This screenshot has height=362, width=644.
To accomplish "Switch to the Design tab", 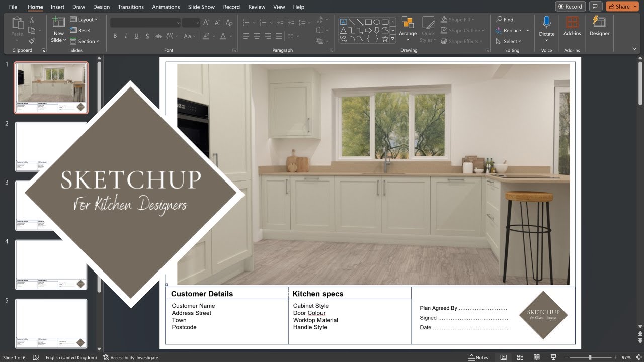I will pos(101,7).
